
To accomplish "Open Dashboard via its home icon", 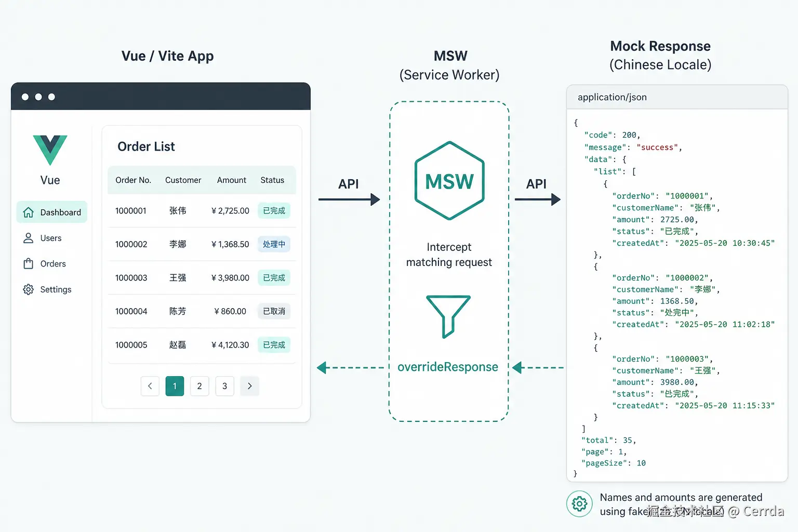I will tap(29, 212).
